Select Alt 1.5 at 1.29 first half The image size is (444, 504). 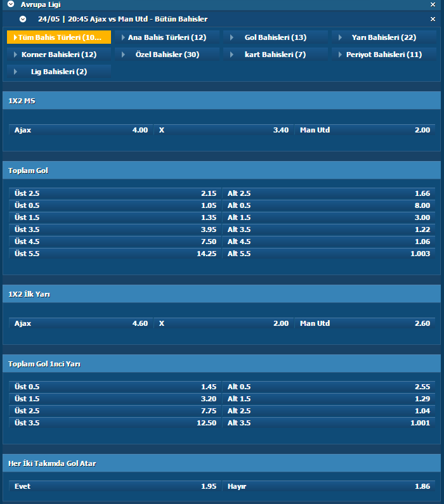[x=329, y=399]
